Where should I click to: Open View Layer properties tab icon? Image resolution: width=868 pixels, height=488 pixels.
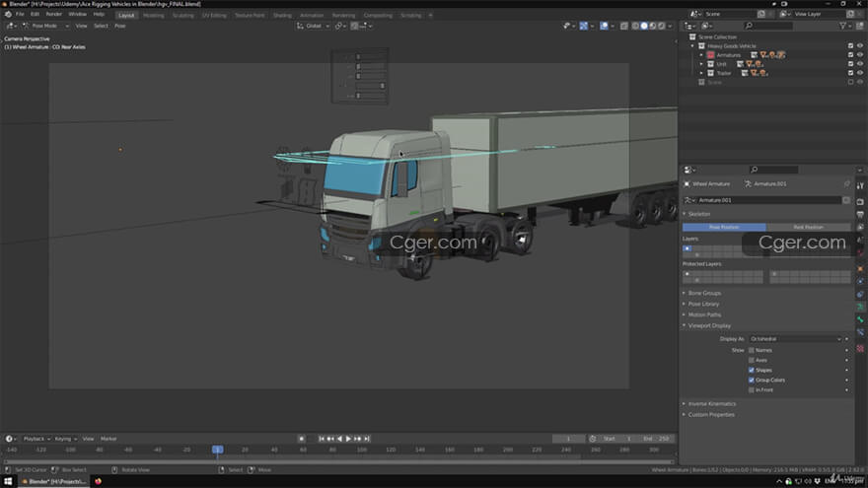[x=860, y=228]
